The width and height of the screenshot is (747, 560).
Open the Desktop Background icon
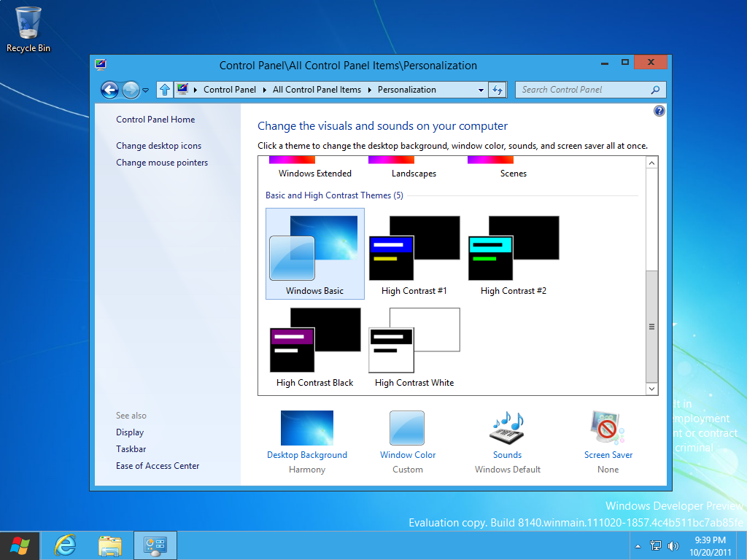[306, 428]
